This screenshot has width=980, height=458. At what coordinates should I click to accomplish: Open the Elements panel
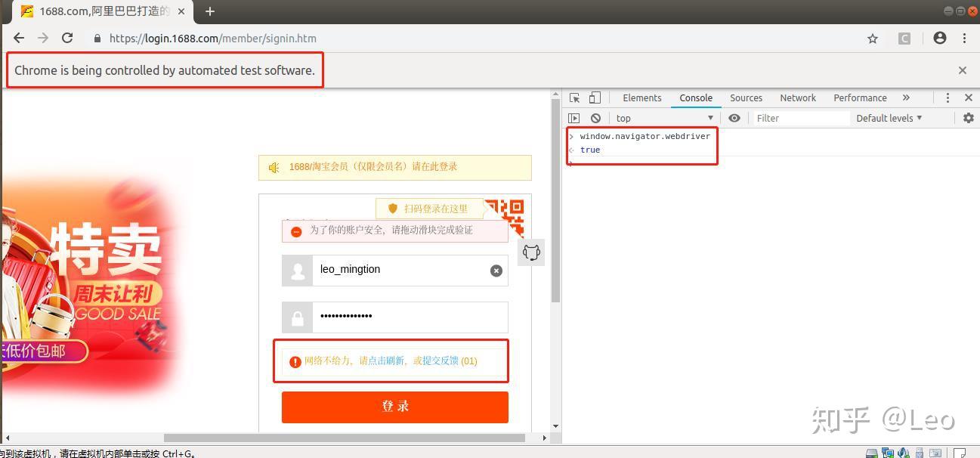(642, 97)
